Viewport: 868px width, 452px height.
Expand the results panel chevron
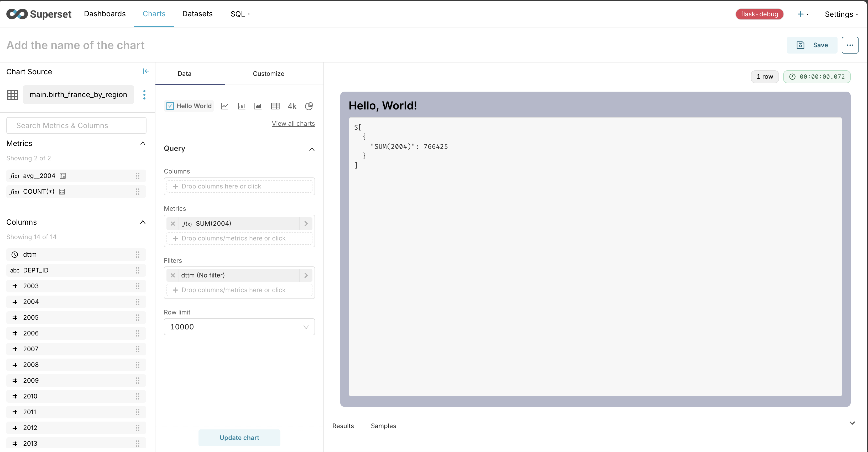click(x=852, y=423)
